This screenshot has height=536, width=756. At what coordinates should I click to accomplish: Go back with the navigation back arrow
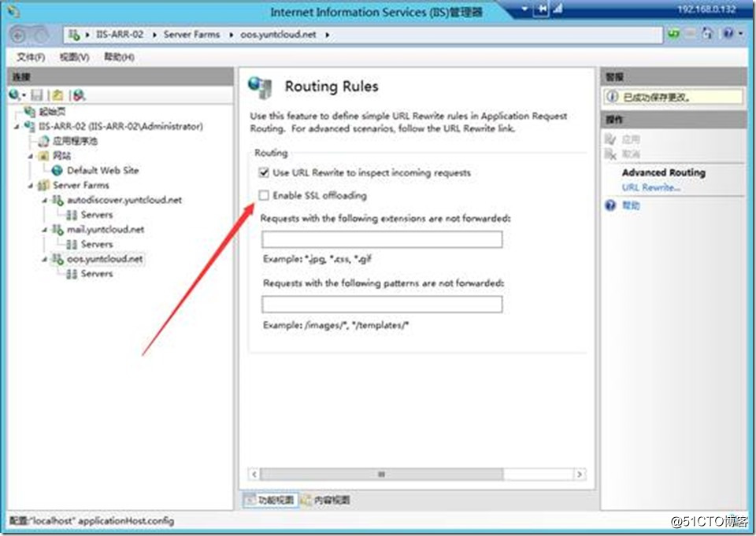(x=18, y=35)
